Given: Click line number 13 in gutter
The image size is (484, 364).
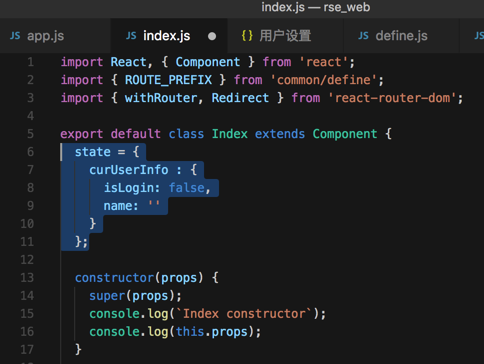Looking at the screenshot, I should (27, 278).
